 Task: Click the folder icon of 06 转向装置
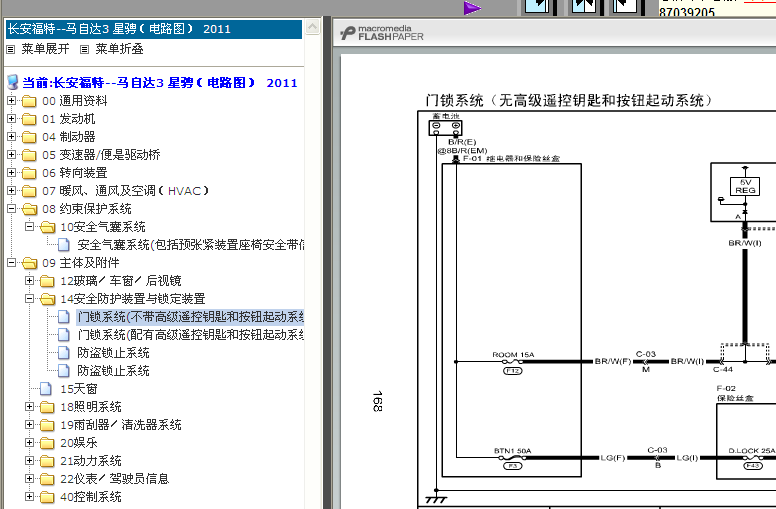point(29,173)
